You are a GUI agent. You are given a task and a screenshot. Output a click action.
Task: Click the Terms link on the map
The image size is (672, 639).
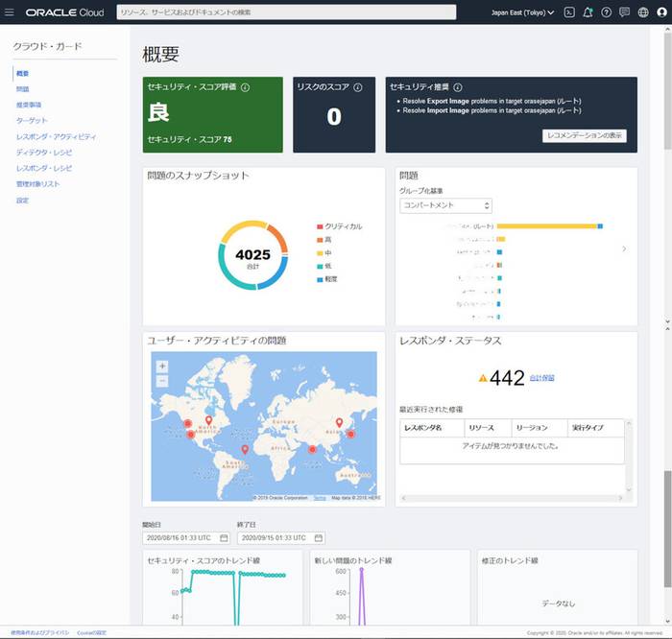tap(320, 498)
